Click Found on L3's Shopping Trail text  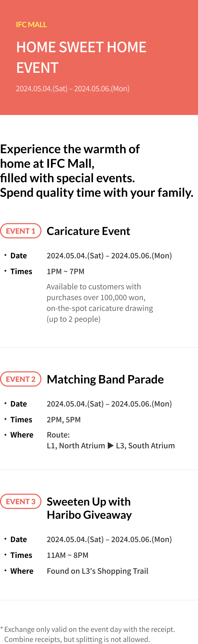(97, 571)
